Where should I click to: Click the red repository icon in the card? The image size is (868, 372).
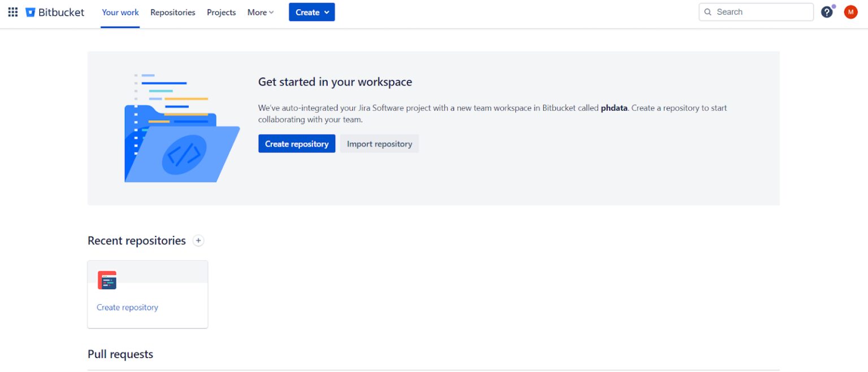pos(108,279)
